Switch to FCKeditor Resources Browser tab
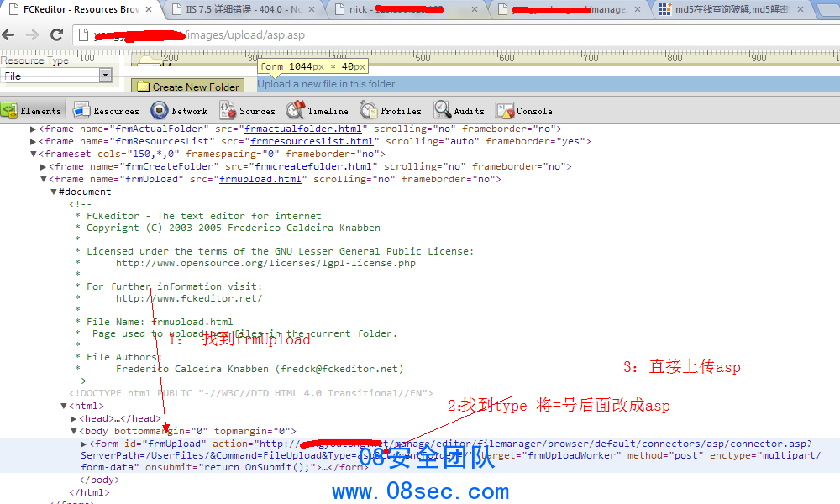 point(81,9)
